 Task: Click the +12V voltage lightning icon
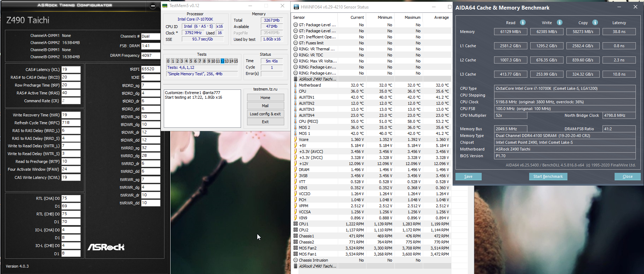tap(296, 164)
